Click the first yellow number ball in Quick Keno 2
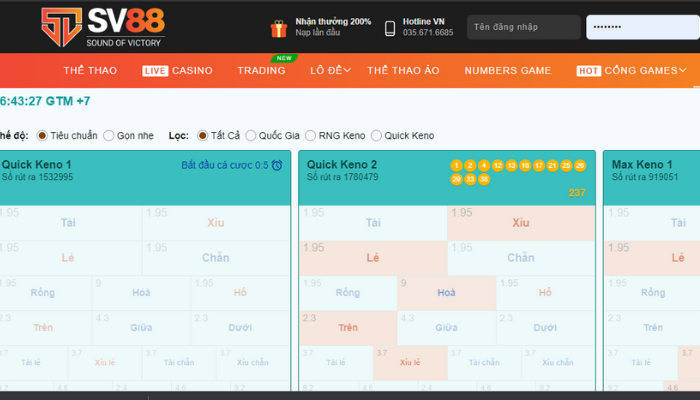Image resolution: width=700 pixels, height=400 pixels. pyautogui.click(x=457, y=165)
